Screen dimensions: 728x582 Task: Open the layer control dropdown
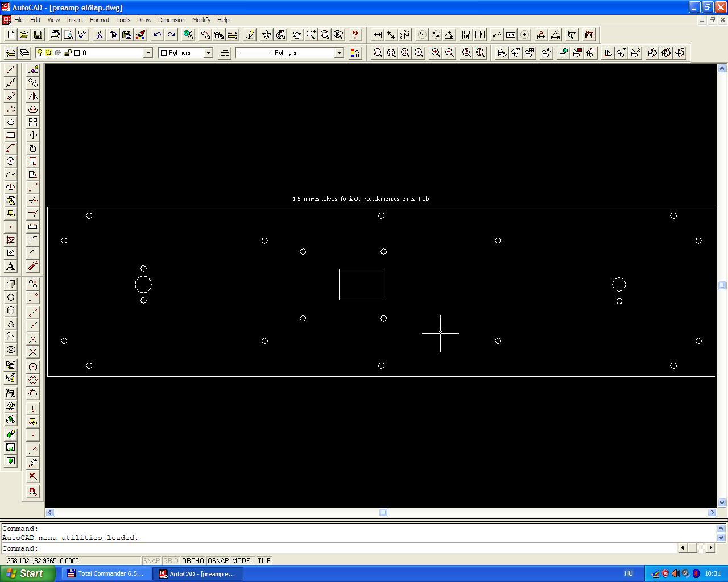(x=148, y=53)
